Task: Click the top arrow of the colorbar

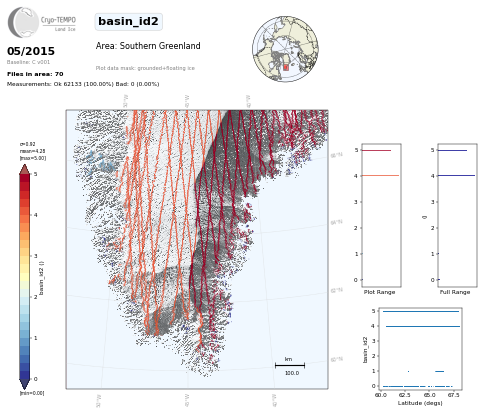Action: [x=25, y=169]
